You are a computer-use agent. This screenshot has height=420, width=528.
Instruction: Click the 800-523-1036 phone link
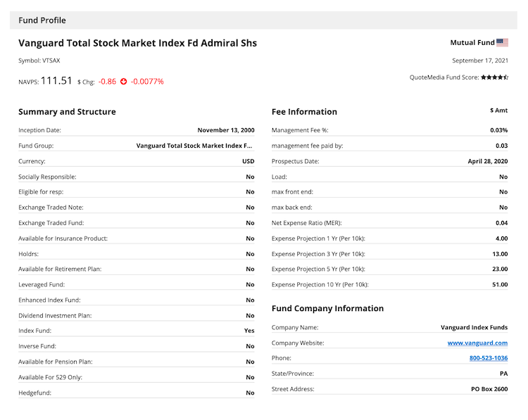coord(489,358)
